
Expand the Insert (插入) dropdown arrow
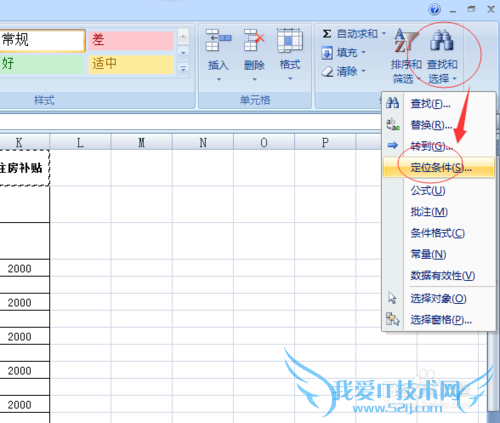tap(219, 79)
